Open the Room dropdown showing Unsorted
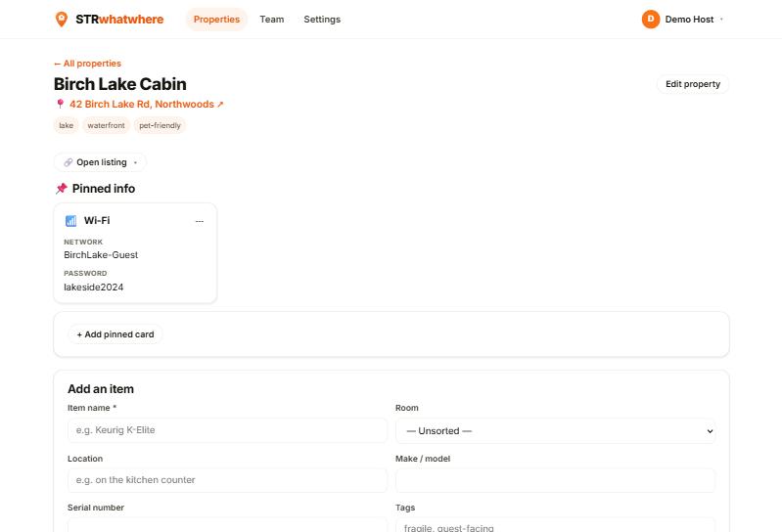The image size is (782, 532). click(x=556, y=431)
